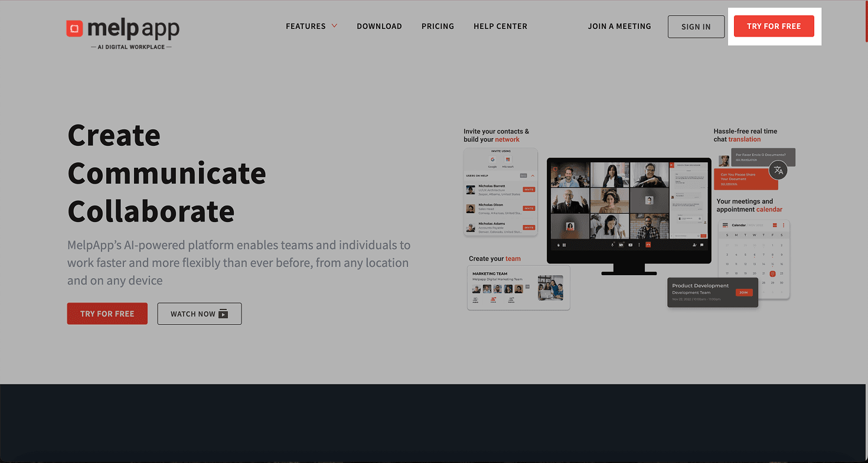The image size is (868, 463).
Task: Open the calendar widget's three-dot menu
Action: click(784, 225)
